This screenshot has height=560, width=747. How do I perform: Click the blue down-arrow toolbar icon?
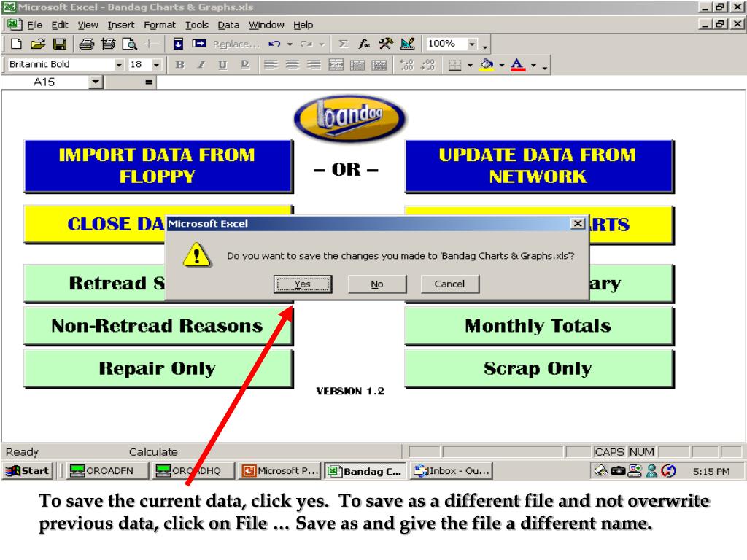click(x=178, y=44)
